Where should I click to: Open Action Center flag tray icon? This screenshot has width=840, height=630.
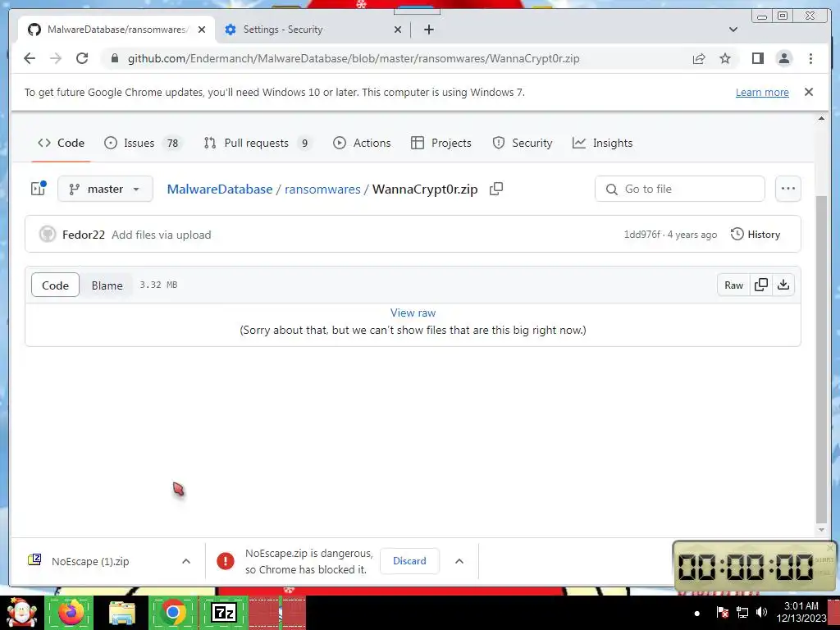[722, 612]
